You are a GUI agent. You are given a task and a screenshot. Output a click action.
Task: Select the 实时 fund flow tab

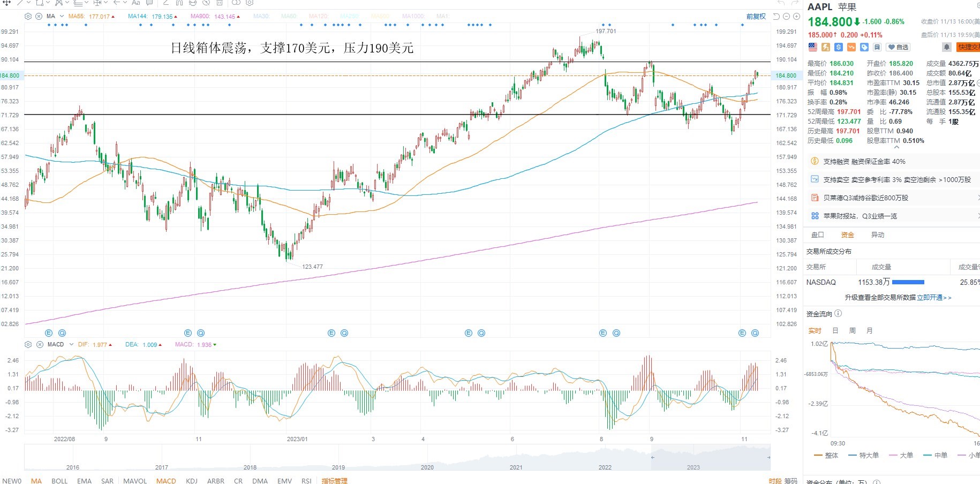(x=815, y=331)
